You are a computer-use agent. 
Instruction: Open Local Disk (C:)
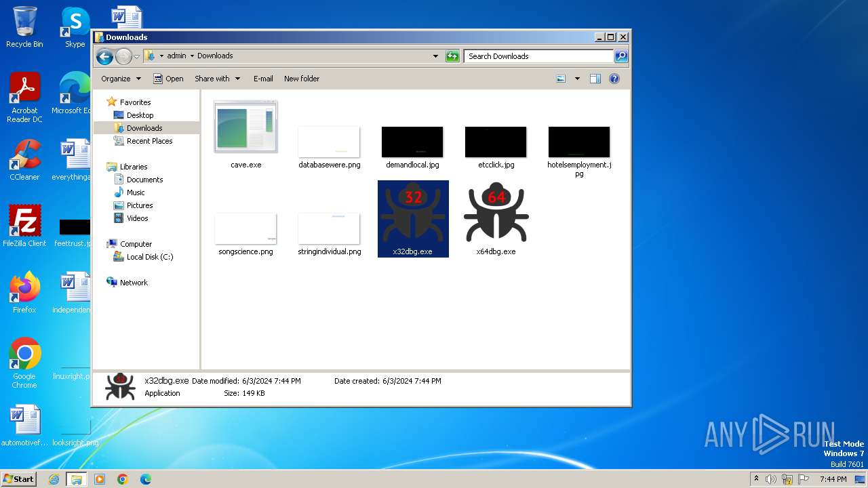coord(150,257)
